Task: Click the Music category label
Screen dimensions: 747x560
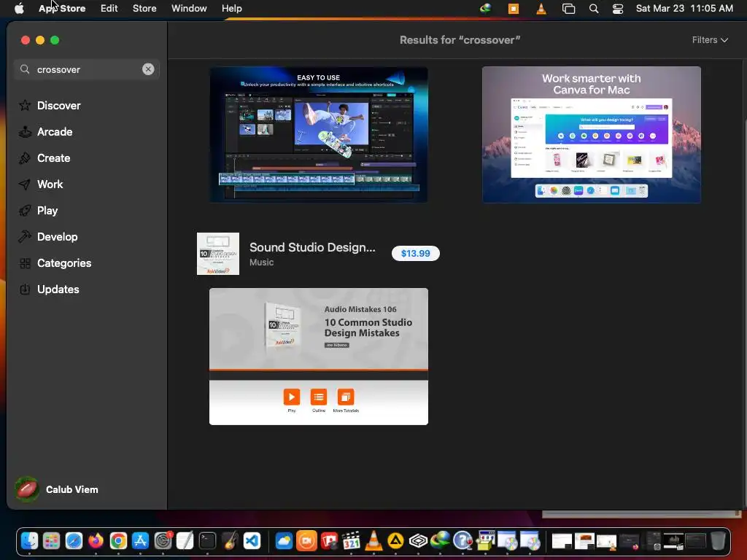Action: coord(262,262)
